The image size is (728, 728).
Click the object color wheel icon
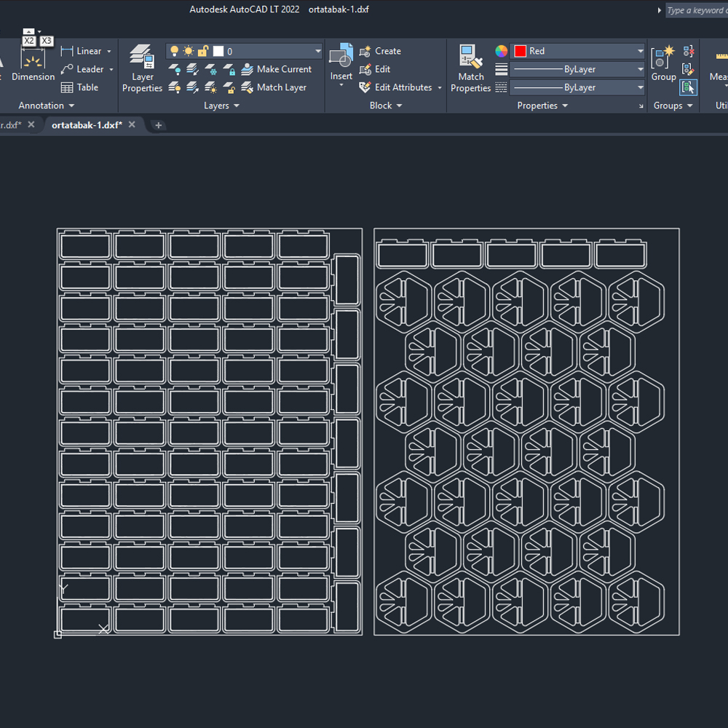(x=502, y=51)
